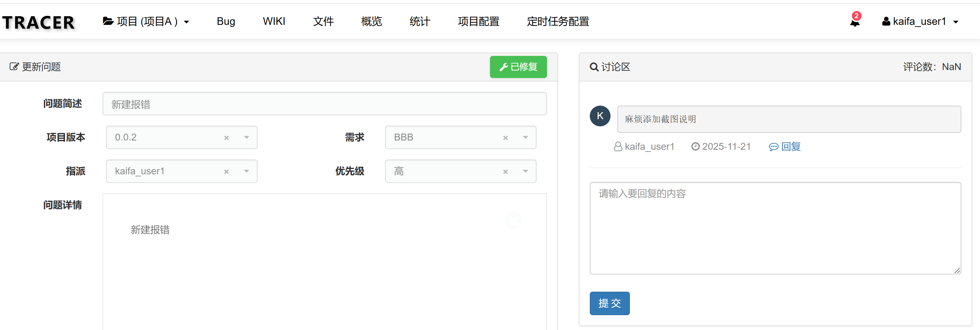980x330 pixels.
Task: Go to the Bug menu item
Action: (225, 22)
